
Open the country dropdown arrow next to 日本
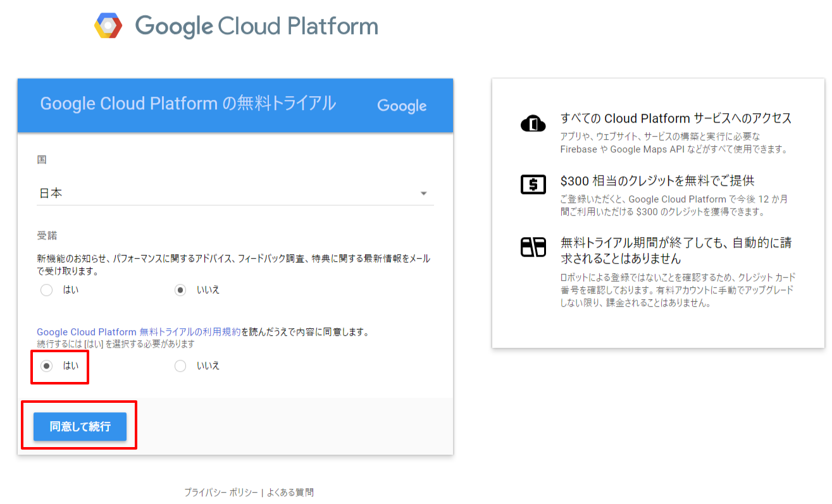(423, 194)
